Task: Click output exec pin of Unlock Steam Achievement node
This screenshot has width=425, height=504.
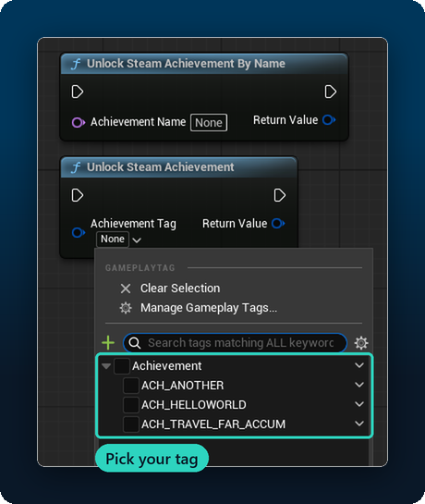Action: pyautogui.click(x=279, y=195)
